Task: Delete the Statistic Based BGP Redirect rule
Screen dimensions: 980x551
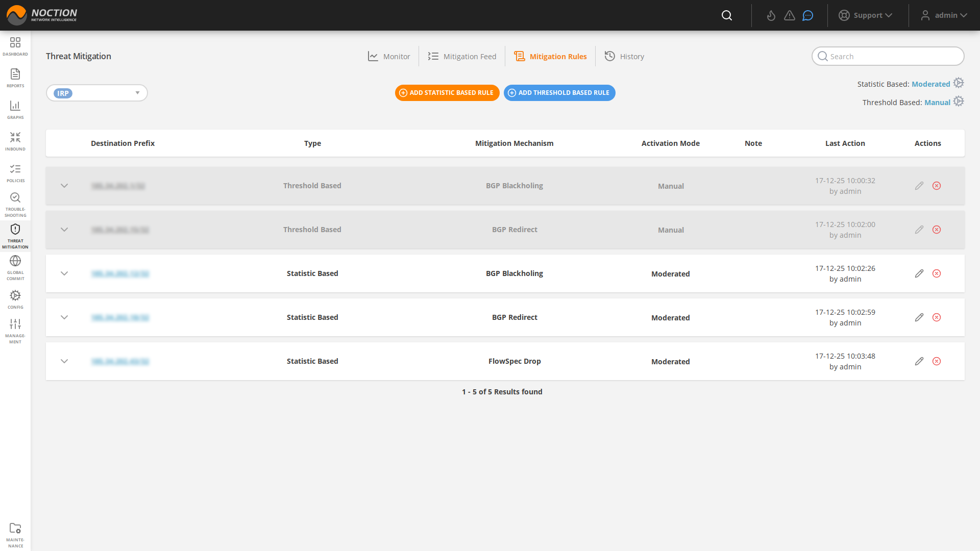Action: [937, 317]
